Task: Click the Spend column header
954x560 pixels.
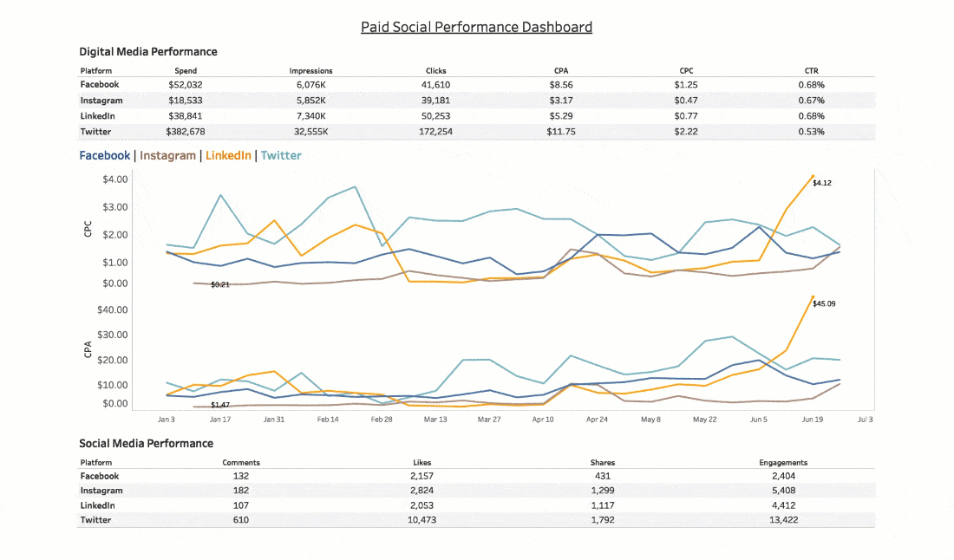Action: tap(185, 71)
